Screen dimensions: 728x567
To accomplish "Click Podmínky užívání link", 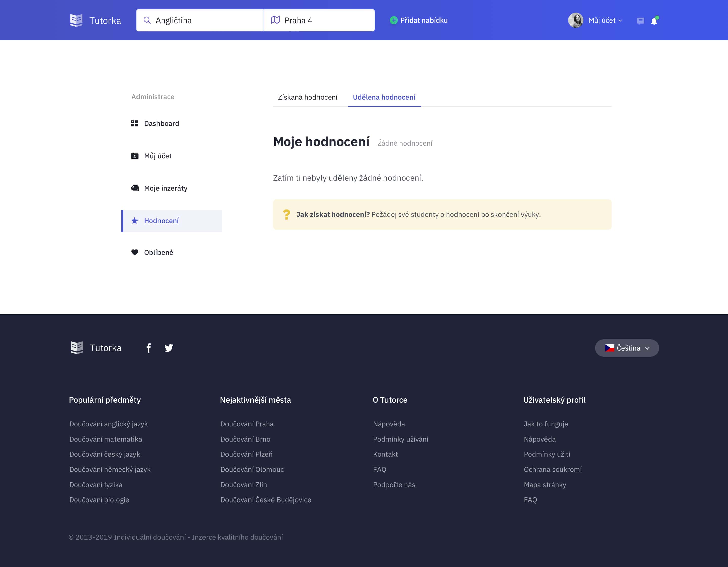I will [x=400, y=439].
